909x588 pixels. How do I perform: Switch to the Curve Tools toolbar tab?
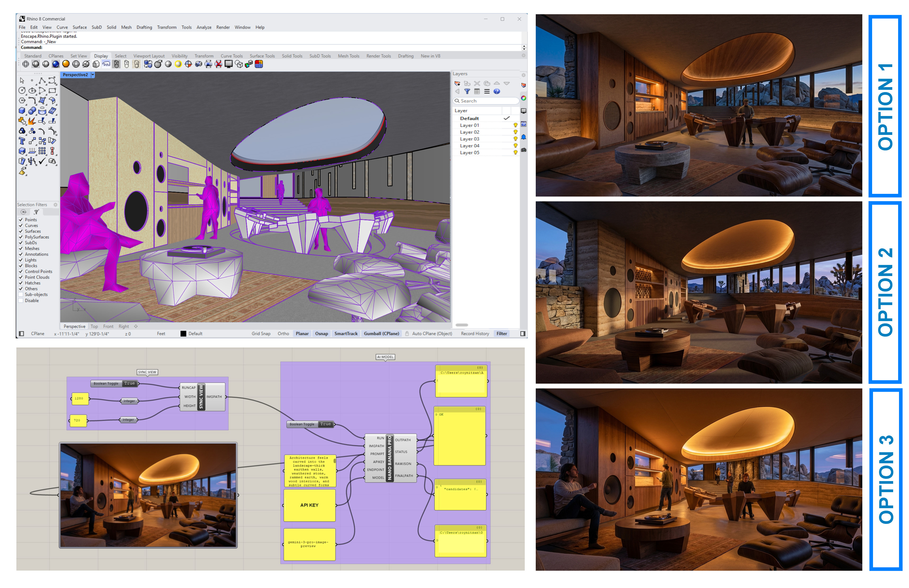tap(232, 56)
